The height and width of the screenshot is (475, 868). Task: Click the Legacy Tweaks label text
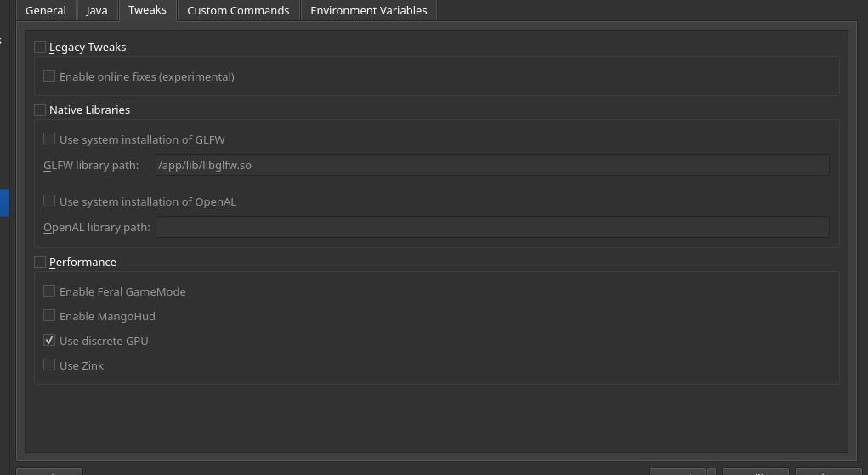[88, 48]
